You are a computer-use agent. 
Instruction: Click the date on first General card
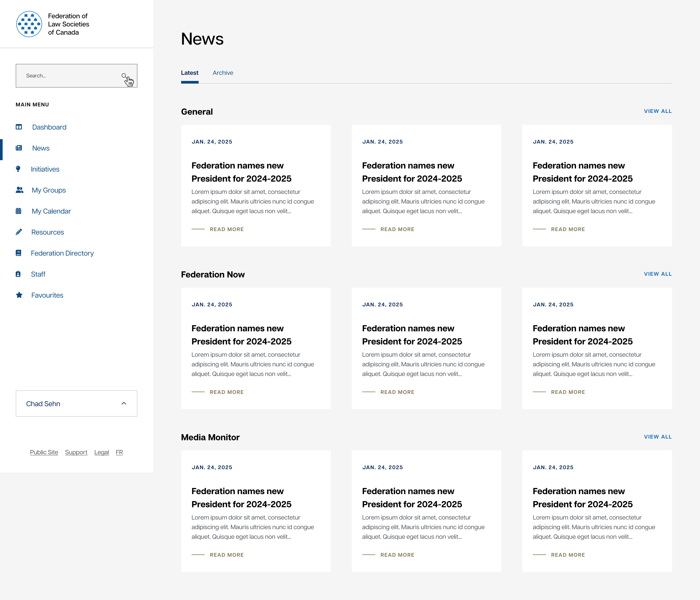pyautogui.click(x=212, y=142)
